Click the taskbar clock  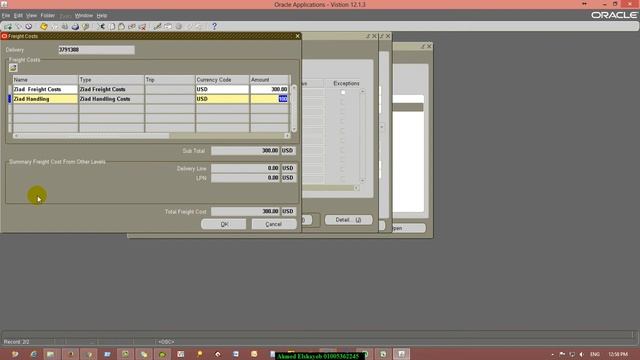point(618,354)
